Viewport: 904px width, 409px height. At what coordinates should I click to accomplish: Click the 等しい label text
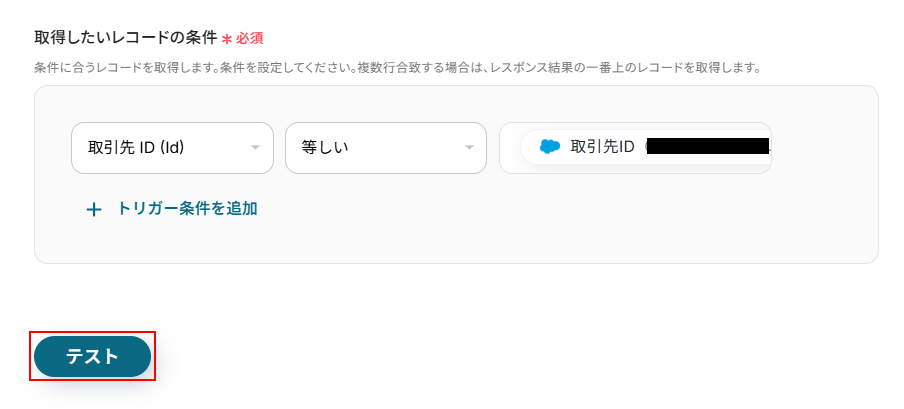tap(325, 148)
